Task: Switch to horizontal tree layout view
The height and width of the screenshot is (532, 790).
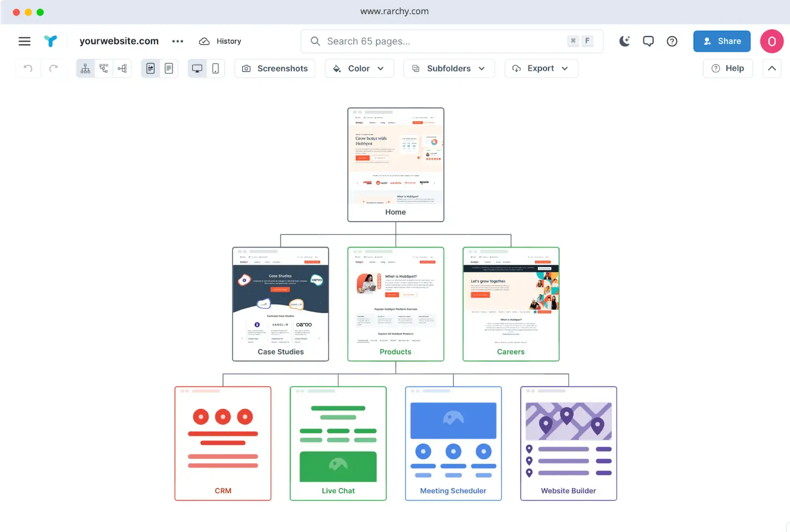Action: click(122, 68)
